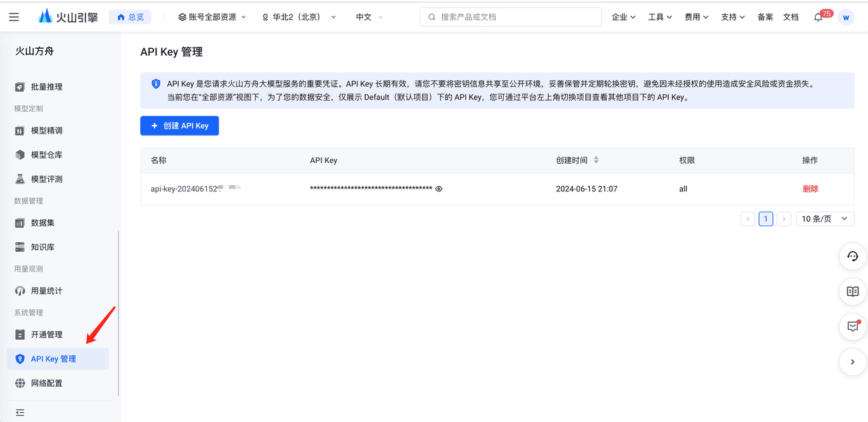Focus the 搜索产品或文档 search field
Screen dimensions: 868x422
511,17
